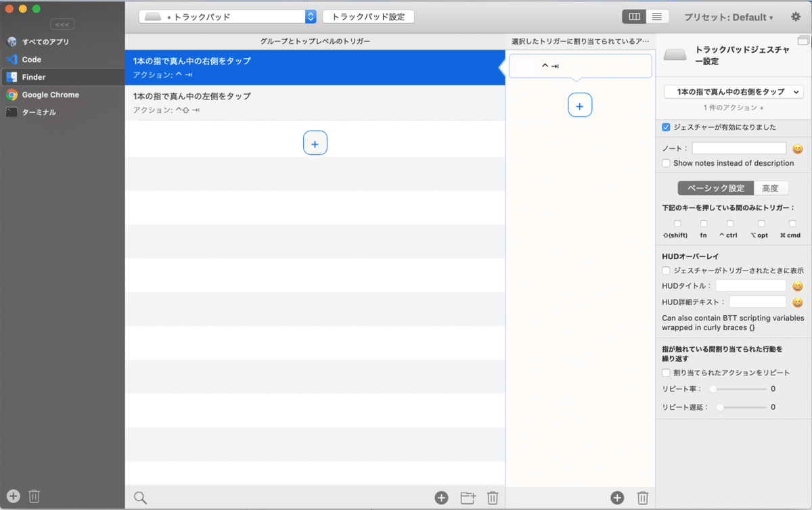Add trigger with bottom plus circle icon
Image resolution: width=812 pixels, height=510 pixels.
(x=441, y=498)
